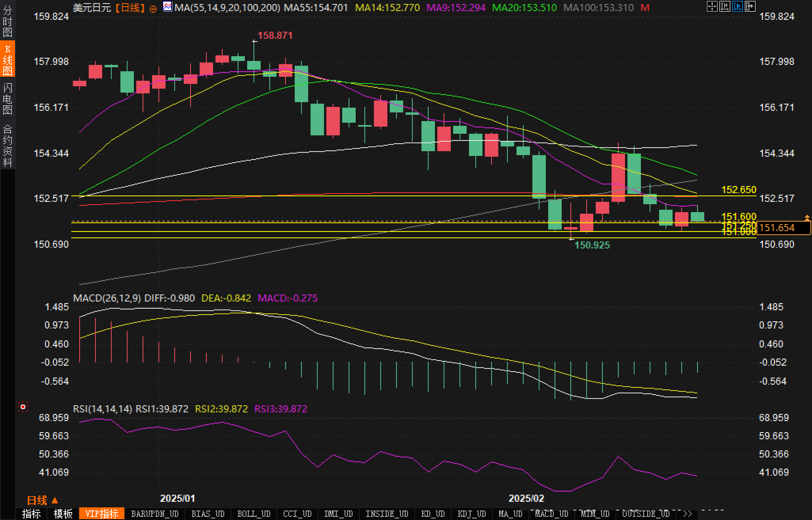Apply the KDJ_UD indicator

pos(472,514)
